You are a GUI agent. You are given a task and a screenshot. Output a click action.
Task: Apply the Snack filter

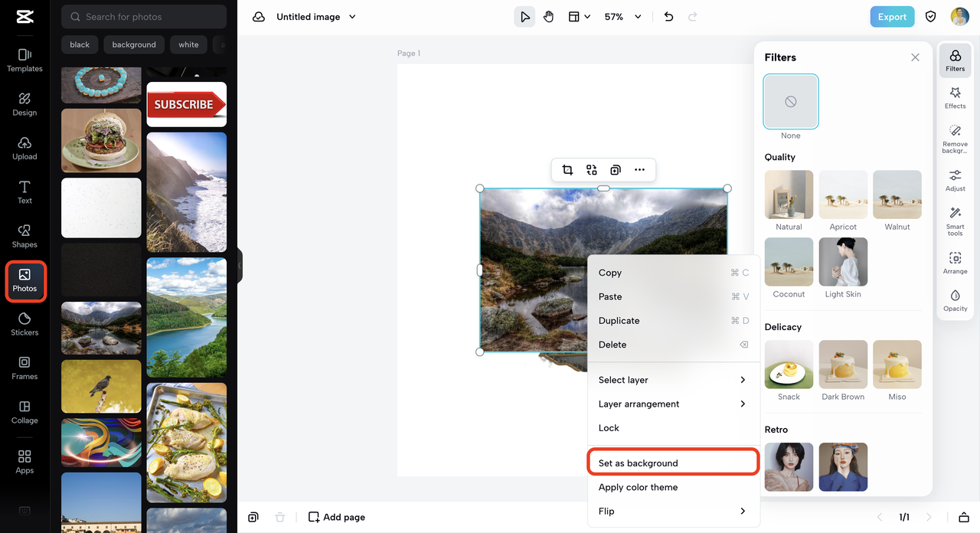pyautogui.click(x=789, y=365)
